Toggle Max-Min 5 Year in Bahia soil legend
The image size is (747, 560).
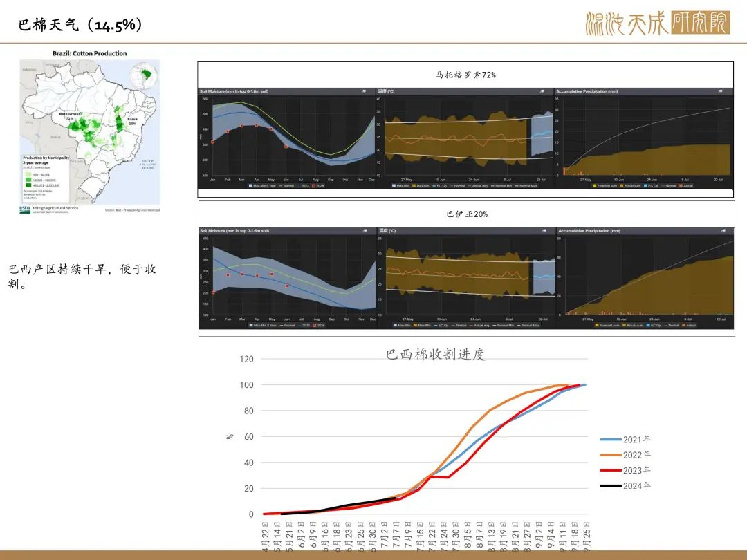(263, 325)
